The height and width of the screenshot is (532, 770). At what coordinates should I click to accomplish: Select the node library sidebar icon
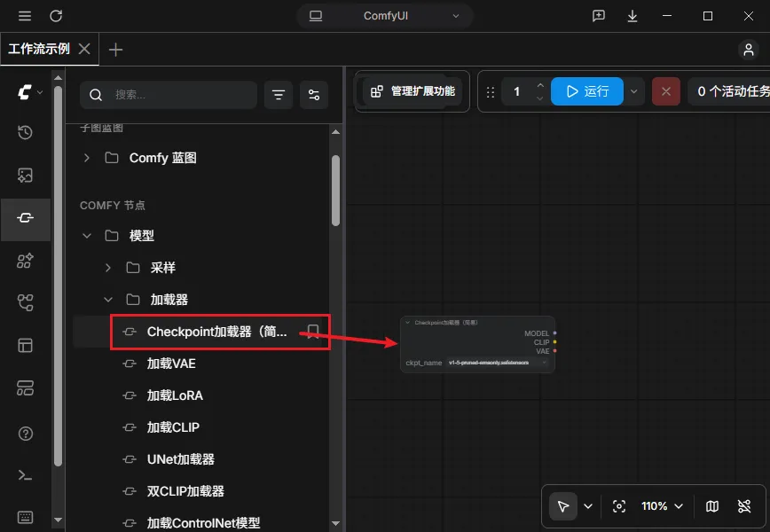[25, 218]
